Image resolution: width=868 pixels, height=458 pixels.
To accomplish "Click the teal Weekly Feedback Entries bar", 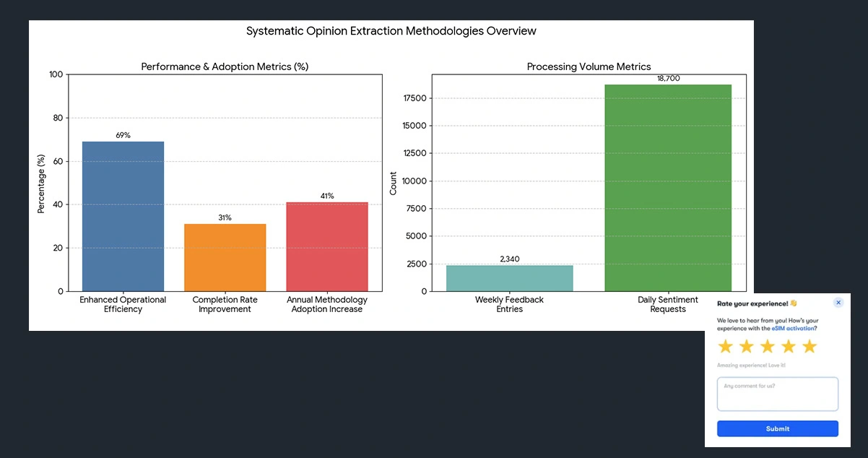I will (x=509, y=278).
